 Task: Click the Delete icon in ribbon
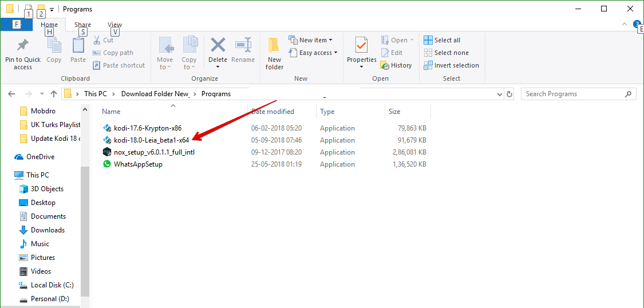coord(218,46)
